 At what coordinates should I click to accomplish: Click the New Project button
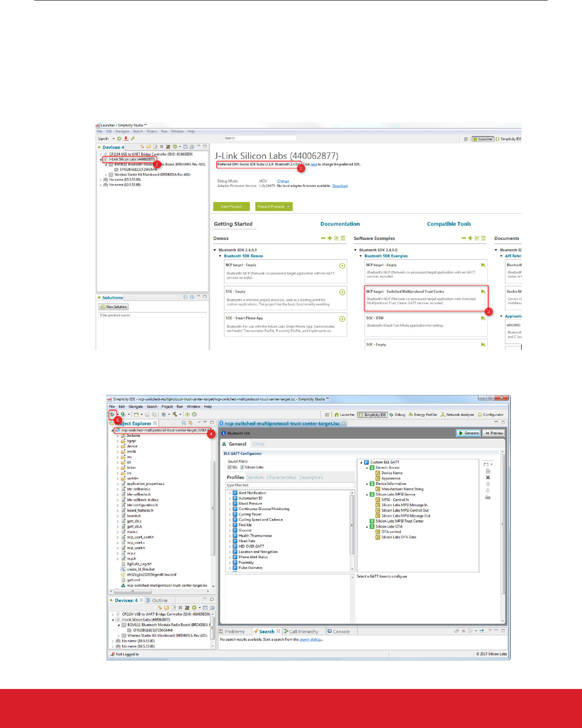click(232, 207)
